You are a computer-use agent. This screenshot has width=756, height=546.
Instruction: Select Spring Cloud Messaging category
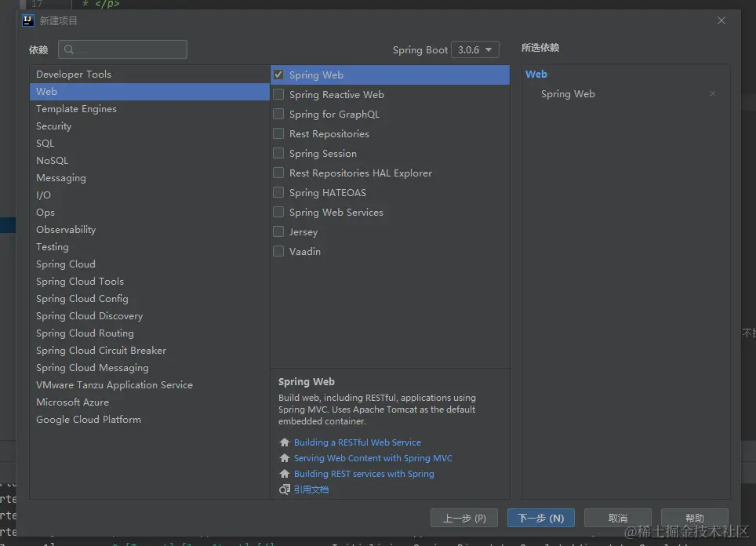point(150,368)
